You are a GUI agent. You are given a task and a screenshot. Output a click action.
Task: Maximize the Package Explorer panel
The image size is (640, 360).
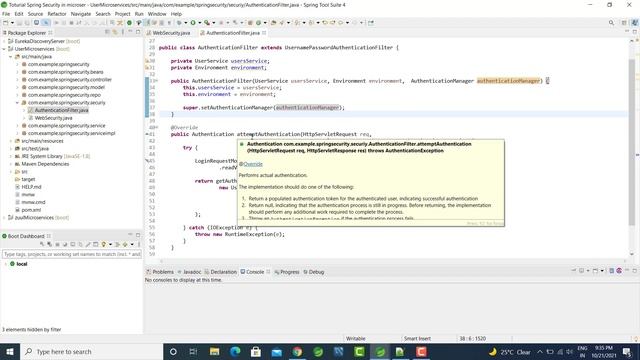click(x=138, y=32)
